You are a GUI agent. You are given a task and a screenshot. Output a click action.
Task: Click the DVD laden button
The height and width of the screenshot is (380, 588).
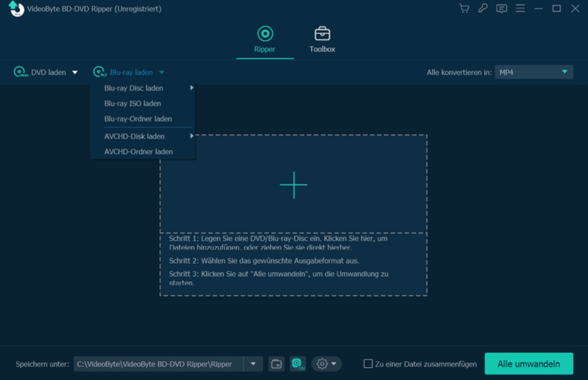click(40, 72)
